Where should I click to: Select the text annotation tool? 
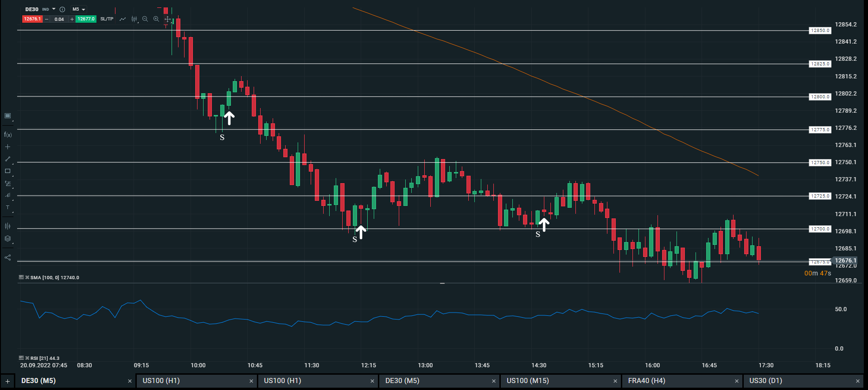[7, 208]
